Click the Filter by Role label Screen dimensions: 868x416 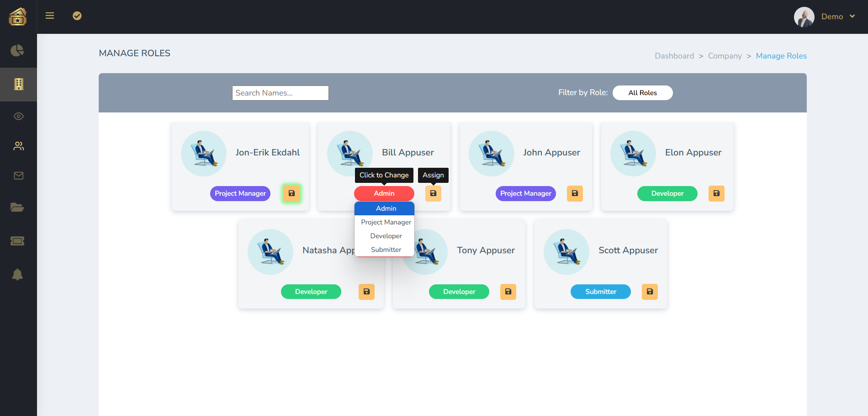pos(583,92)
